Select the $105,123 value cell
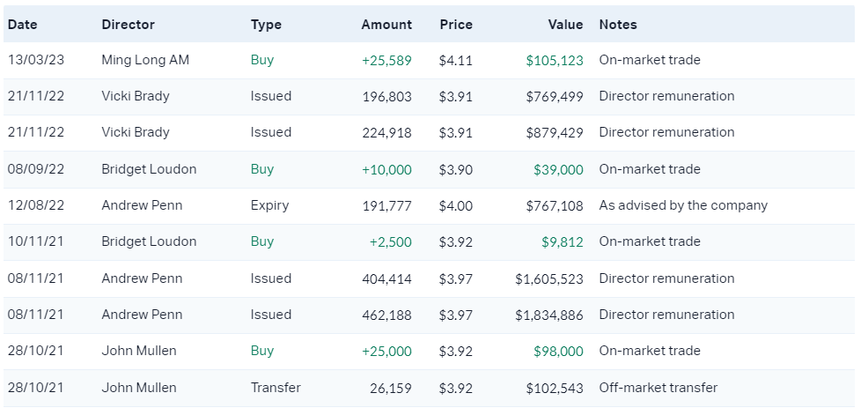868x408 pixels. [554, 60]
